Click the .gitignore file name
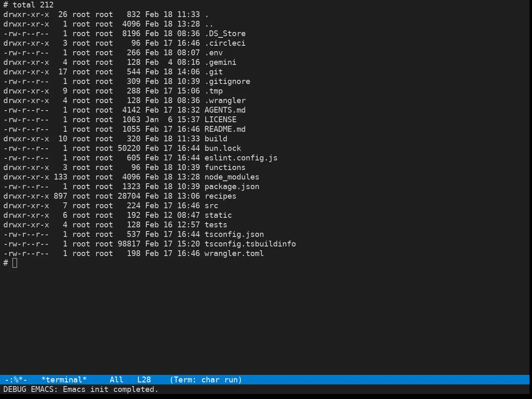Image resolution: width=532 pixels, height=399 pixels. [227, 81]
